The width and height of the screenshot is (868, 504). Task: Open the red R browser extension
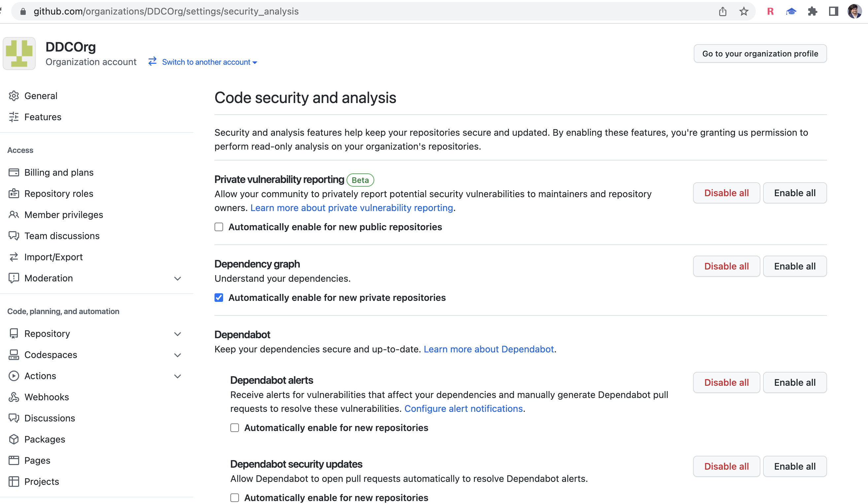click(x=771, y=11)
